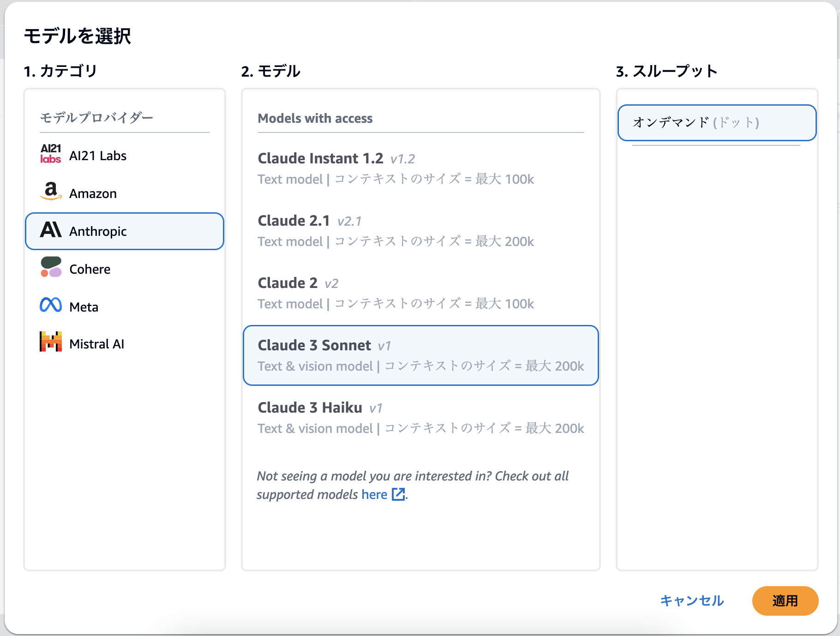Click the AI21 Labs logo icon

coord(51,154)
